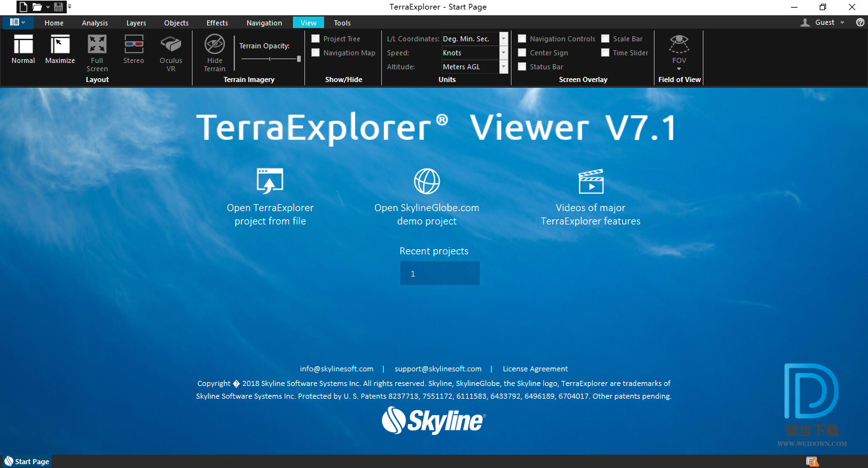868x468 pixels.
Task: Click the Terrain Opacity label
Action: (x=264, y=46)
